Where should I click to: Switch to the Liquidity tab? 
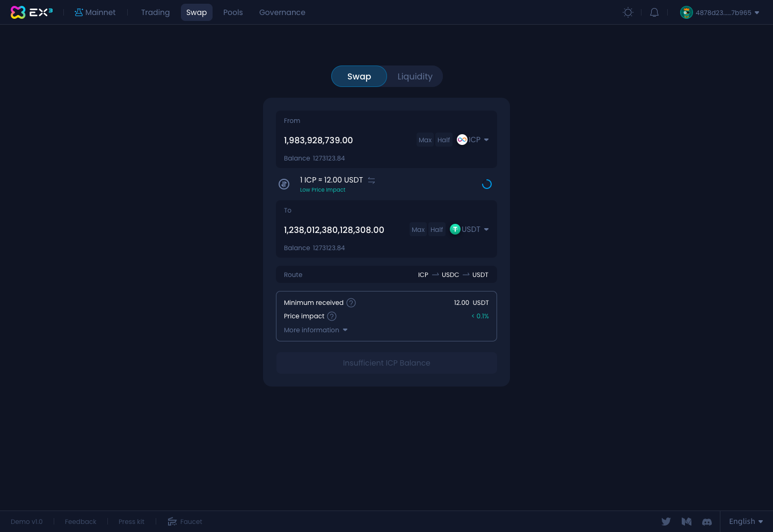(415, 76)
